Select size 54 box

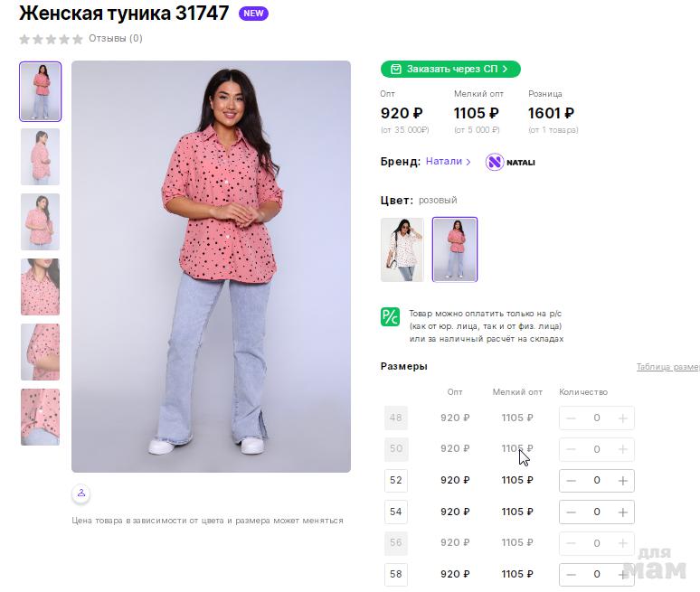(x=395, y=512)
